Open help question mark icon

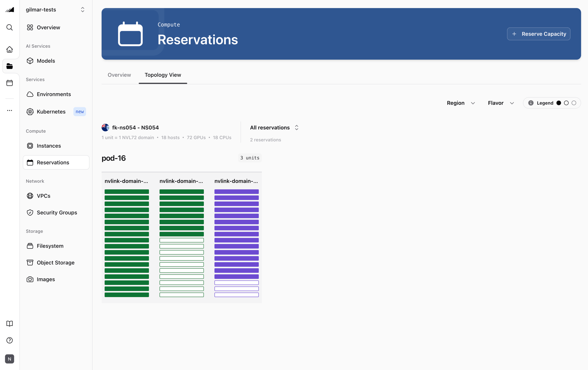[x=9, y=340]
